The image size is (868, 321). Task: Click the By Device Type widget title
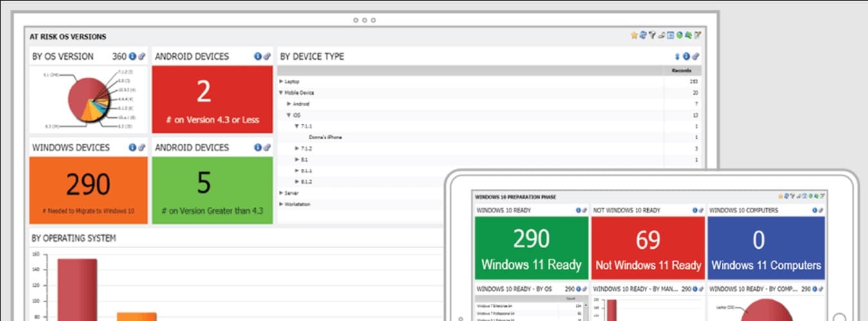pos(312,57)
